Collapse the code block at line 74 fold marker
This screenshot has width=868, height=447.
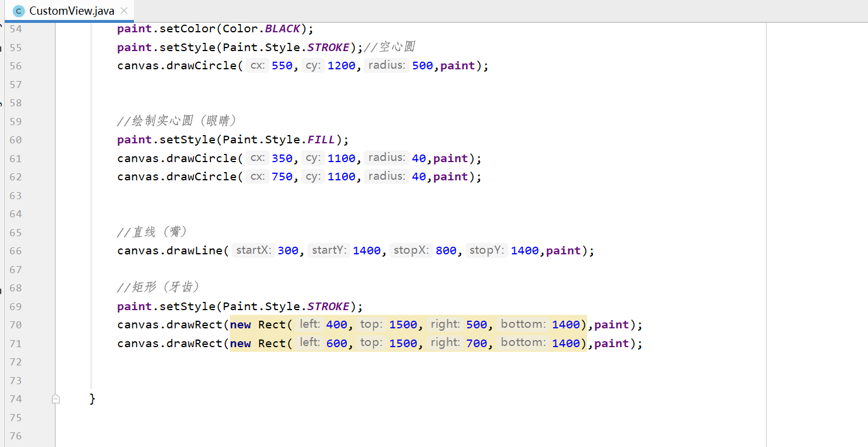tap(56, 399)
